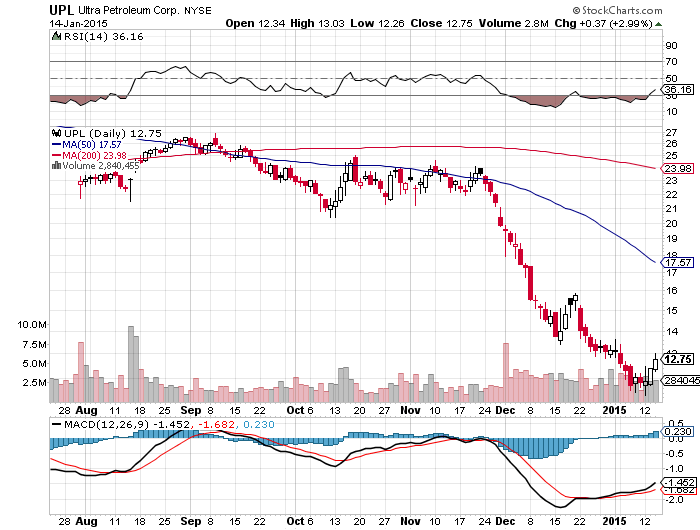
Task: Click the 5.0M volume axis label
Action: (35, 364)
